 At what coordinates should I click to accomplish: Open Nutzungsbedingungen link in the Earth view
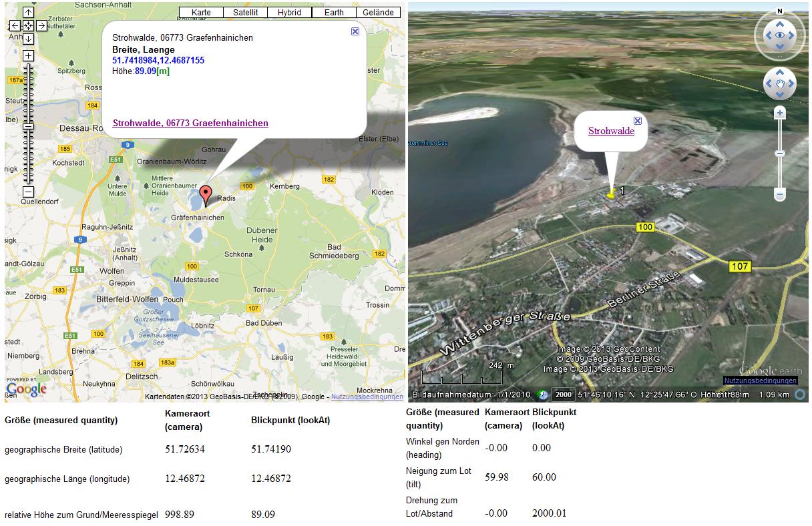(760, 380)
